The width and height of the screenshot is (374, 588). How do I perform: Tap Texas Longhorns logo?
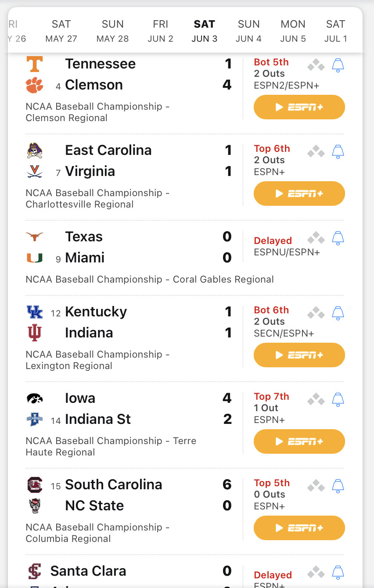click(35, 237)
